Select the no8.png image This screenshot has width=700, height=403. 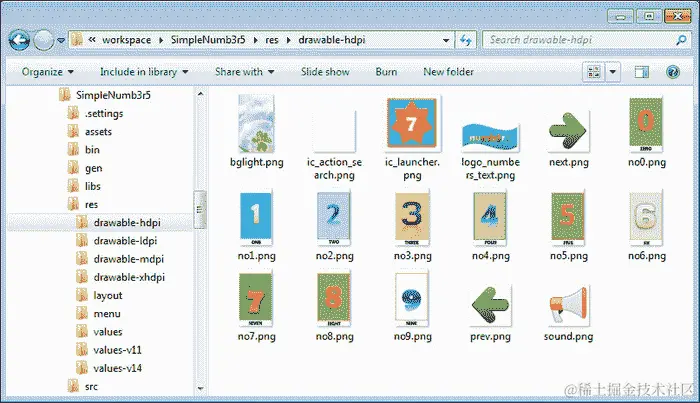pyautogui.click(x=333, y=299)
